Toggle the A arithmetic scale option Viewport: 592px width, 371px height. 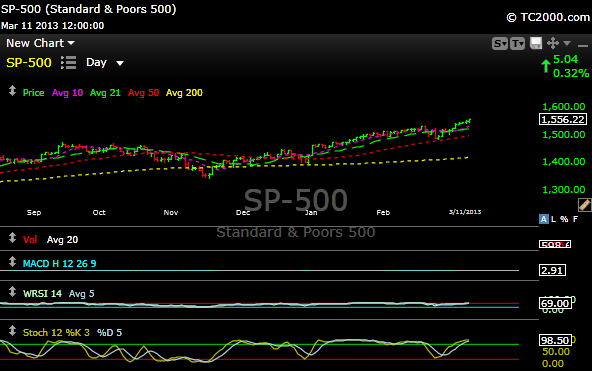point(544,219)
